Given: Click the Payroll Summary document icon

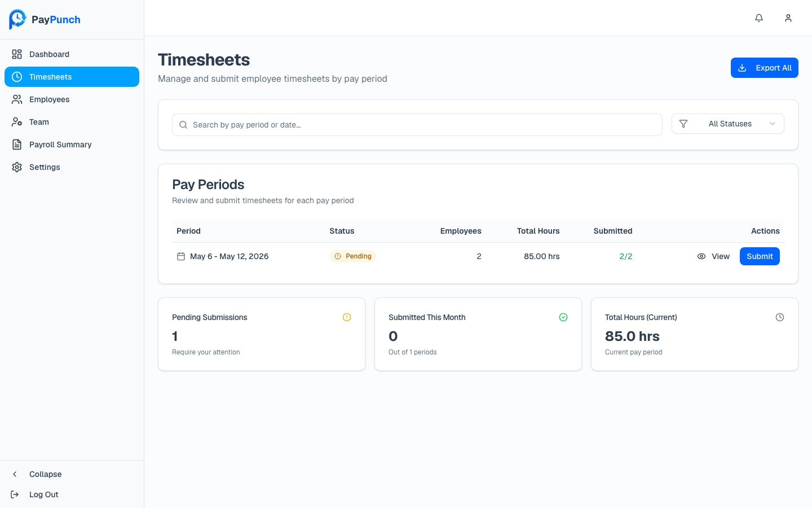Looking at the screenshot, I should click(x=17, y=144).
